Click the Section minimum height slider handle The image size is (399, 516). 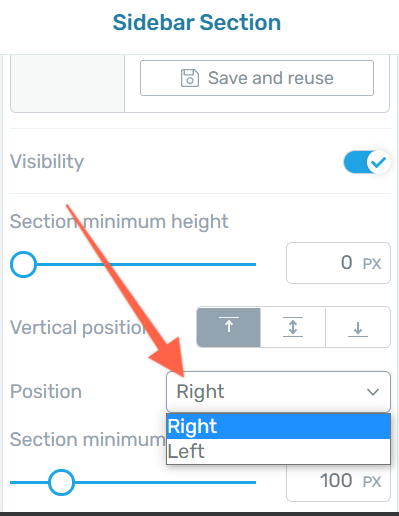pyautogui.click(x=23, y=264)
